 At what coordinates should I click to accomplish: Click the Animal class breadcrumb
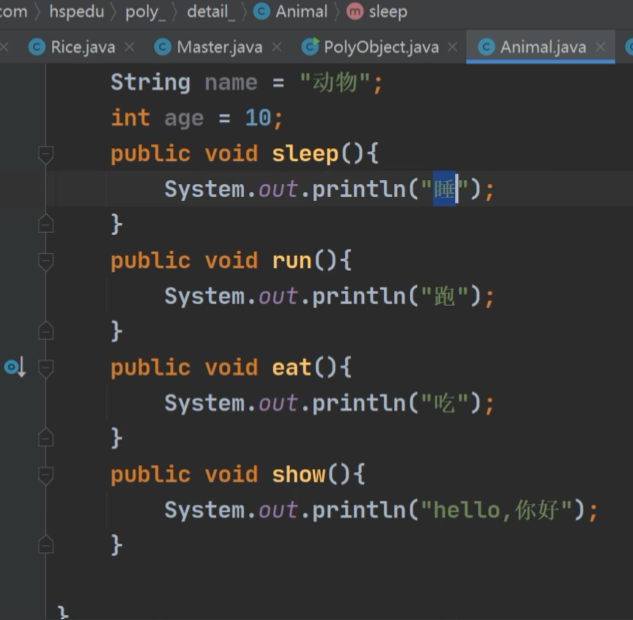tap(301, 12)
